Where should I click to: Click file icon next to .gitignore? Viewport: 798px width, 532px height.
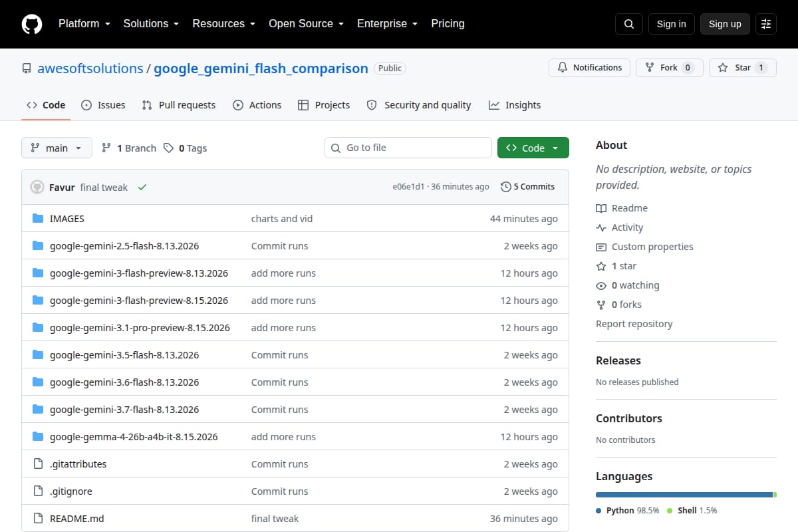38,491
